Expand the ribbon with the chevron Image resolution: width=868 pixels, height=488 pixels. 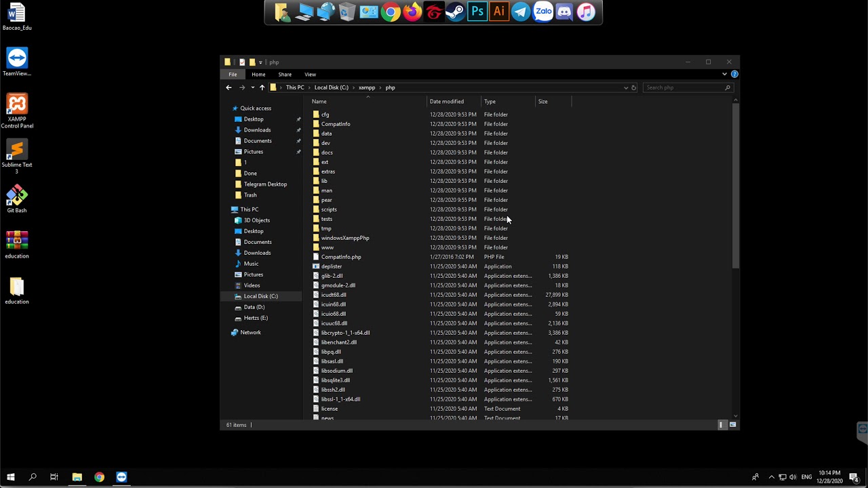724,75
